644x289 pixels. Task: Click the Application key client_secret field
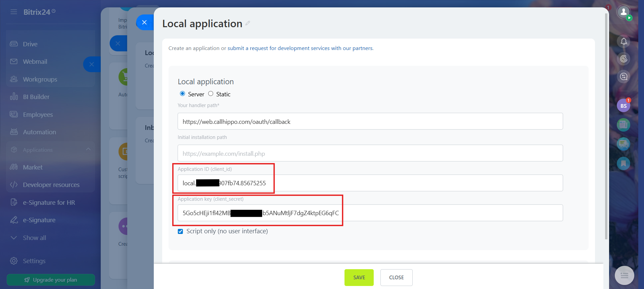(370, 213)
